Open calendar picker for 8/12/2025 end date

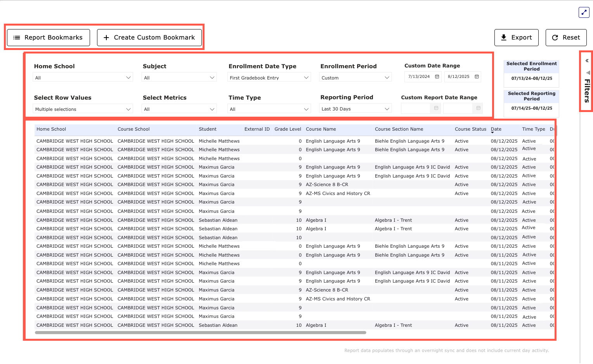(x=477, y=77)
